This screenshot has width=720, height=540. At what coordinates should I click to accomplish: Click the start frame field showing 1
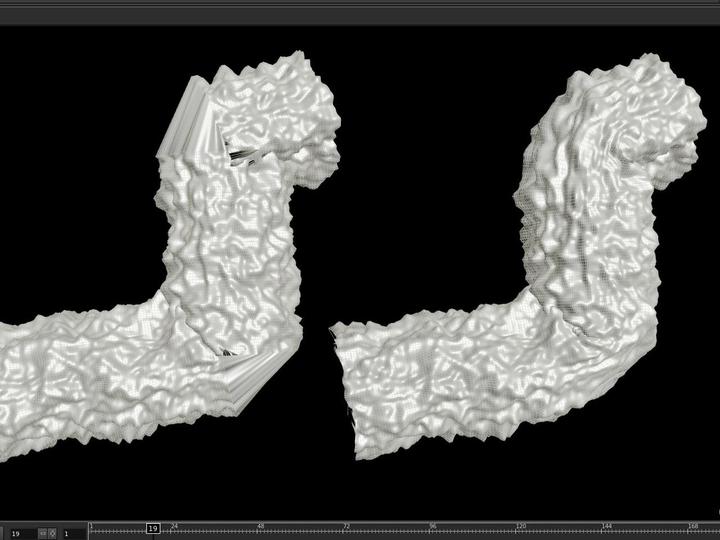click(x=74, y=534)
